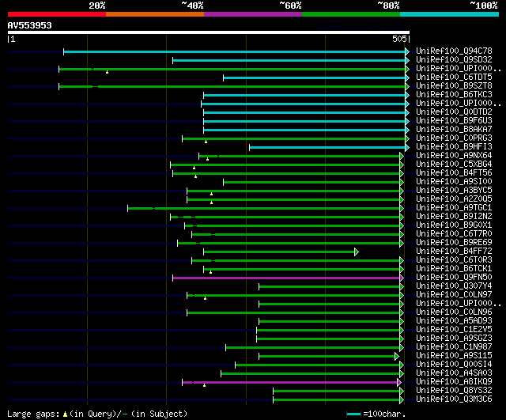Select the UniRef100_C6T0R3 label
This screenshot has width=506, height=420.
(x=454, y=260)
